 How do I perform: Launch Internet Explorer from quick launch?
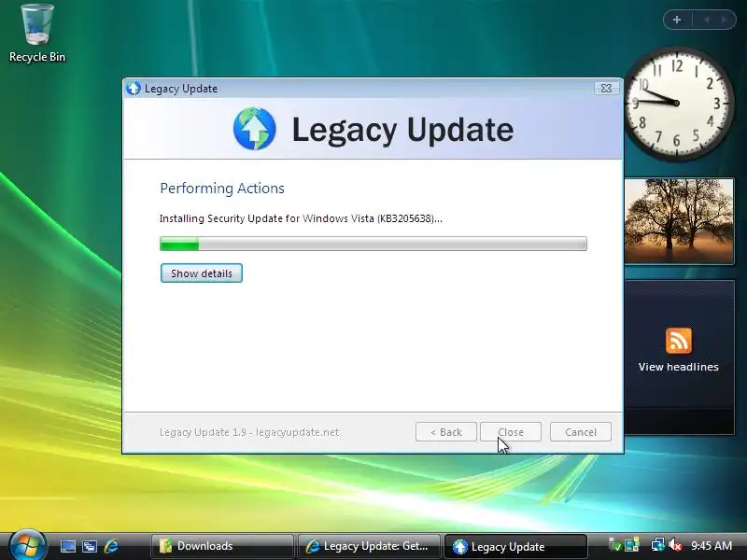click(x=111, y=546)
